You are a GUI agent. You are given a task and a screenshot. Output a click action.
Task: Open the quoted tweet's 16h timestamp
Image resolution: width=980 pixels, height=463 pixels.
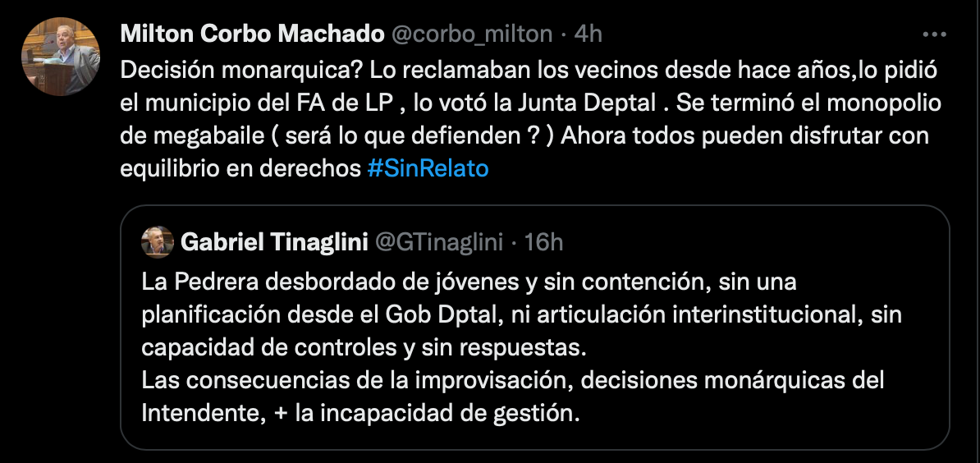pos(543,241)
